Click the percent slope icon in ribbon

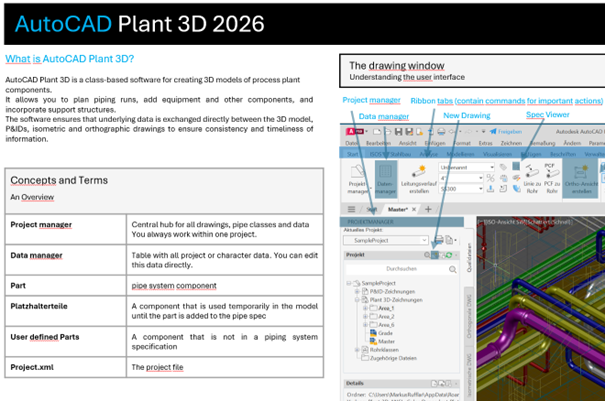pos(490,178)
